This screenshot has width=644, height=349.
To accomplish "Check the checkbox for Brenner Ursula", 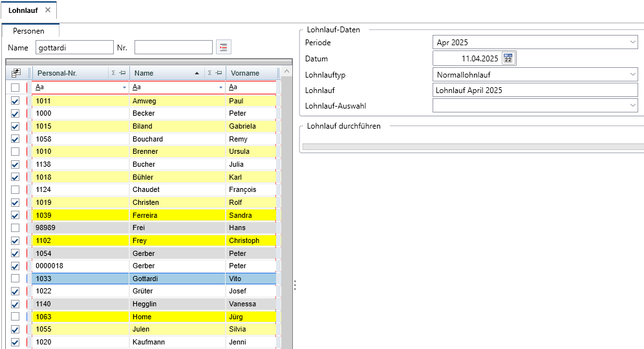I will click(x=16, y=151).
